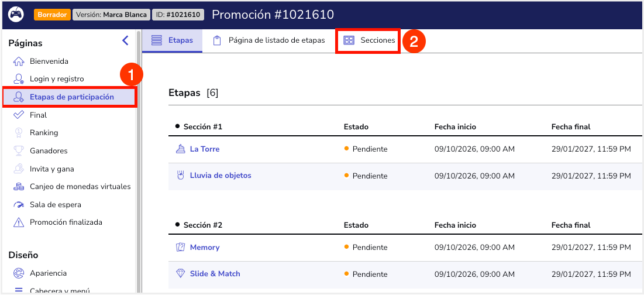Click the La Torre tower game icon

coord(181,149)
